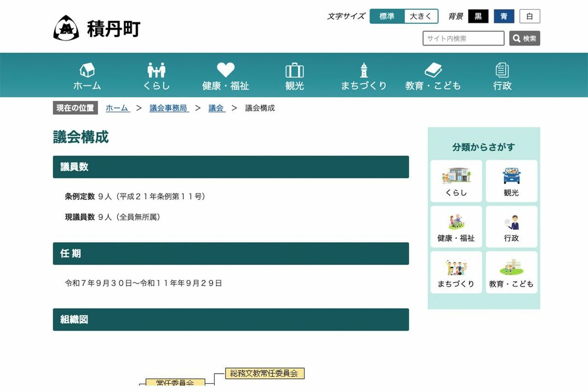This screenshot has width=588, height=392.
Task: Switch text size to 大きく
Action: tap(421, 16)
